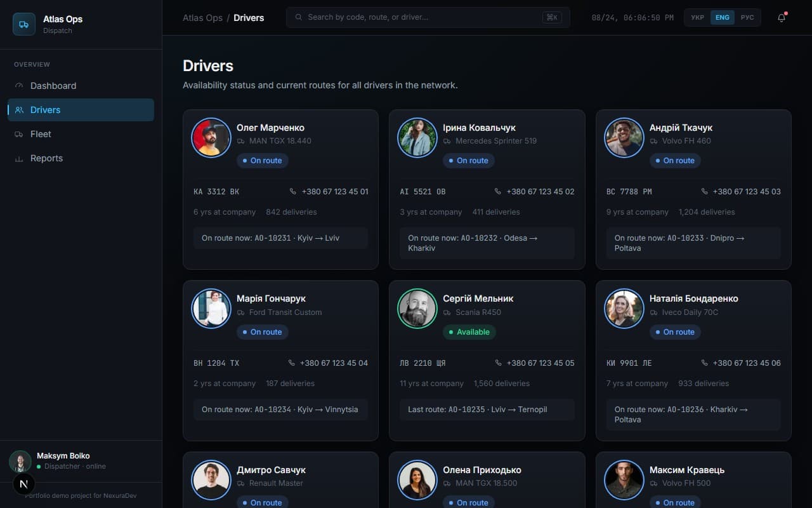Click route AO-10231 Kyiv → Lviv
This screenshot has width=812, height=508.
click(281, 238)
